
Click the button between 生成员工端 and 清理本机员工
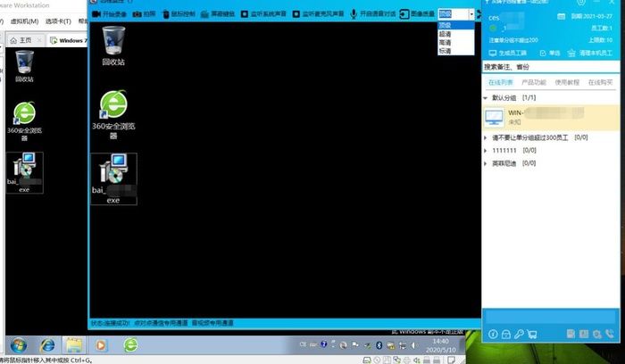click(x=550, y=53)
